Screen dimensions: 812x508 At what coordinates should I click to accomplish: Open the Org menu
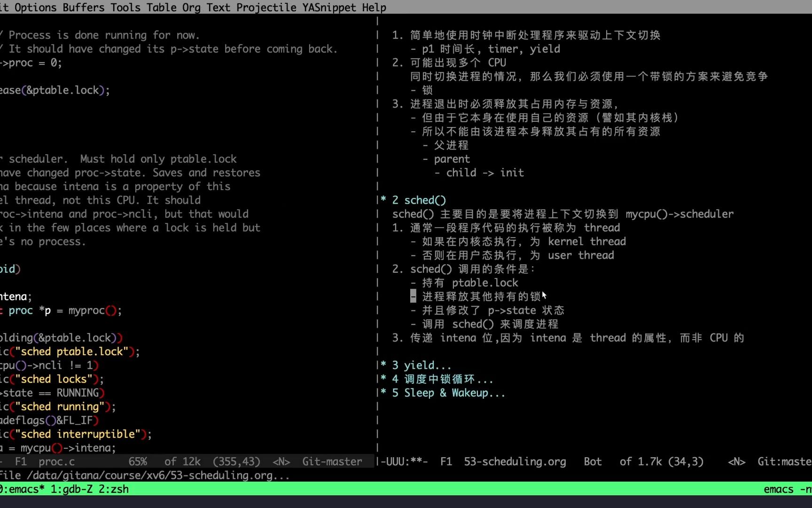(x=192, y=8)
